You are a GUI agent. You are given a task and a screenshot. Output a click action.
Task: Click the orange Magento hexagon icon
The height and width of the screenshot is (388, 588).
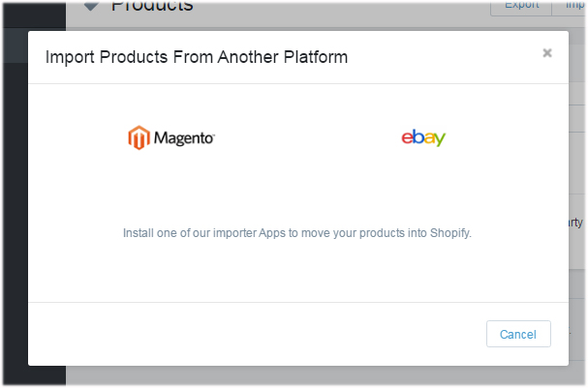pyautogui.click(x=139, y=137)
